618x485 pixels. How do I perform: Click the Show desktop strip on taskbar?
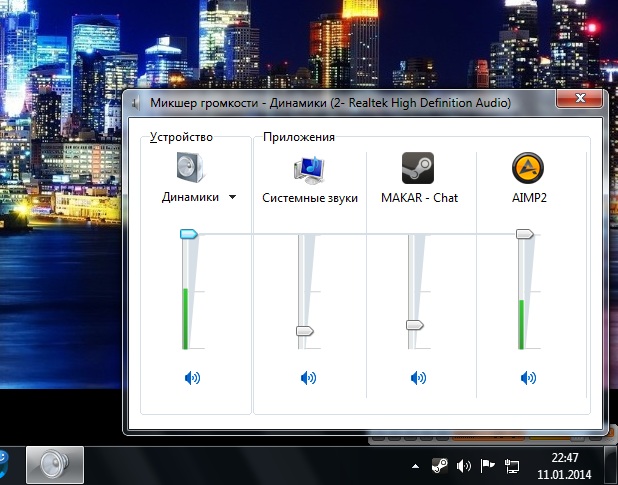(x=611, y=465)
